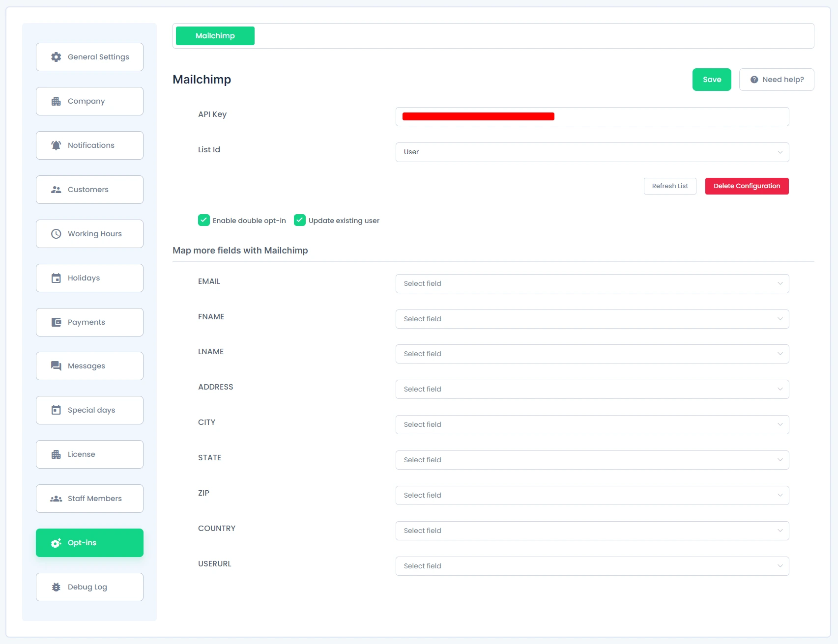The height and width of the screenshot is (644, 838).
Task: Switch to the Mailchimp tab
Action: tap(215, 36)
